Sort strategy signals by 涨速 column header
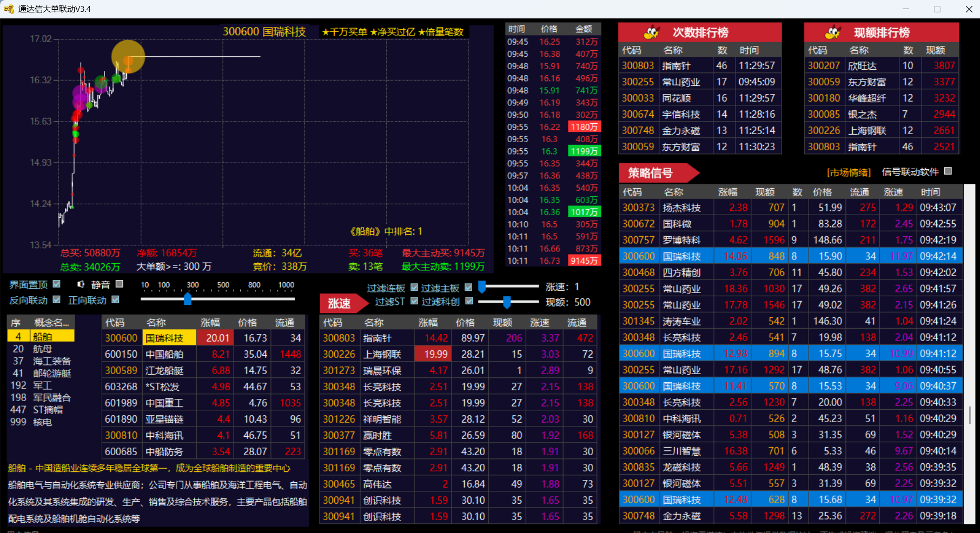The width and height of the screenshot is (980, 533). [x=893, y=192]
